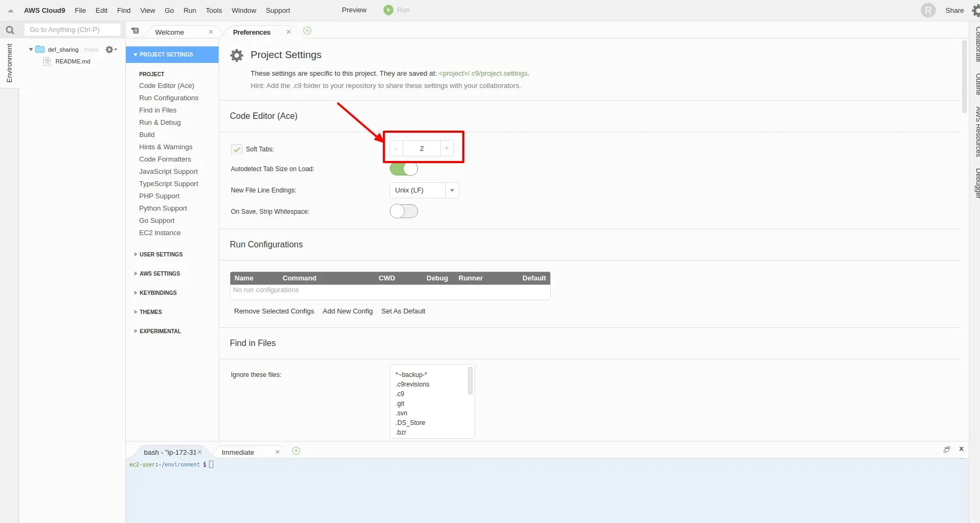Click Add New Config
The height and width of the screenshot is (523, 980).
pos(348,311)
